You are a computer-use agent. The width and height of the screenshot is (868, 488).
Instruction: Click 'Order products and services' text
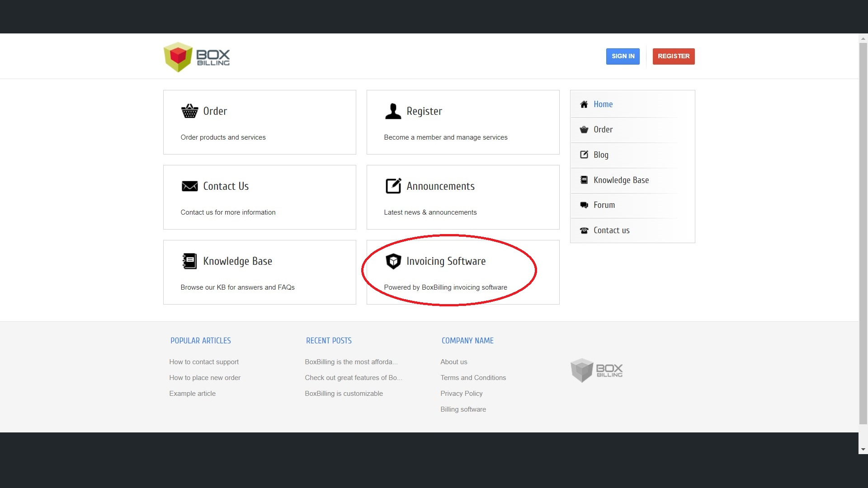pyautogui.click(x=223, y=137)
